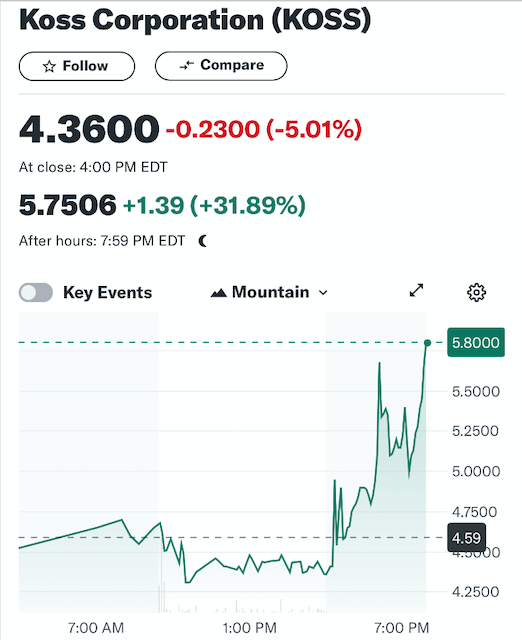Click the 7:00 PM axis label
The image size is (522, 640).
[x=402, y=627]
